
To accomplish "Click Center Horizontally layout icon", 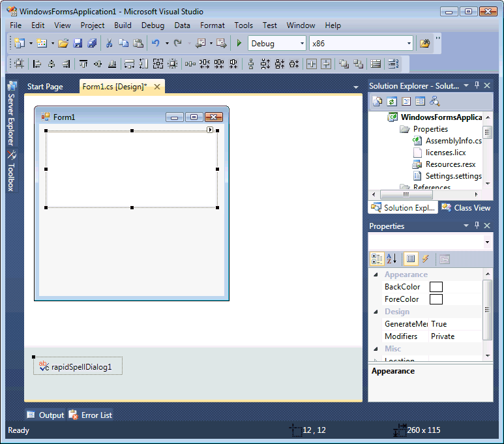I will (312, 64).
